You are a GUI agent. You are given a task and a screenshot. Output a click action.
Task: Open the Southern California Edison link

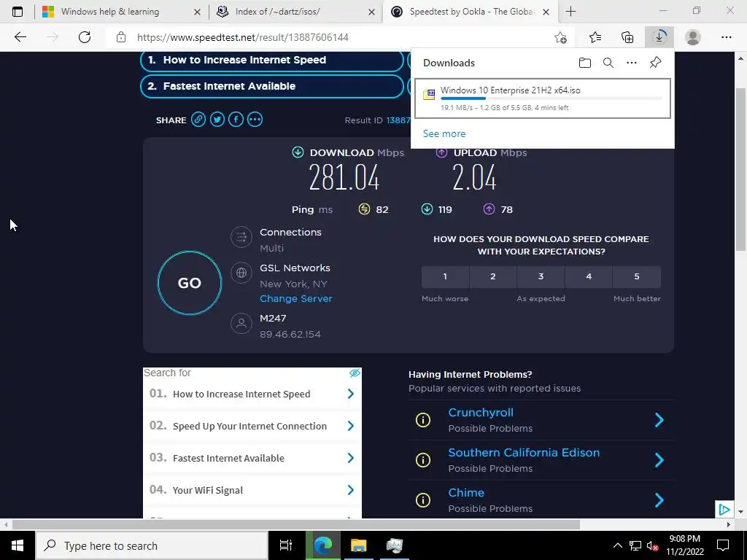pyautogui.click(x=524, y=452)
